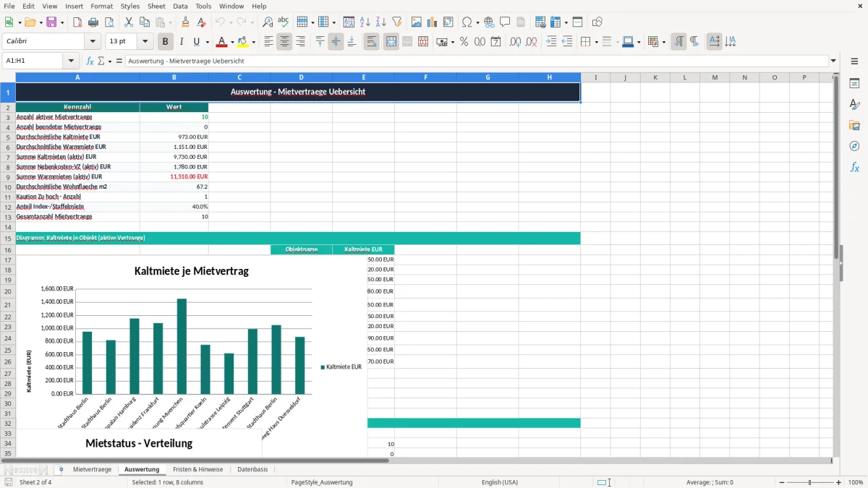The width and height of the screenshot is (868, 488).
Task: Expand the formula bar
Action: (x=833, y=61)
